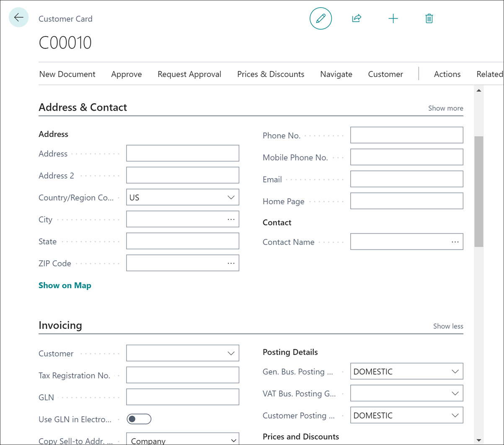Collapse Invoicing with Show less
504x445 pixels.
coord(448,326)
